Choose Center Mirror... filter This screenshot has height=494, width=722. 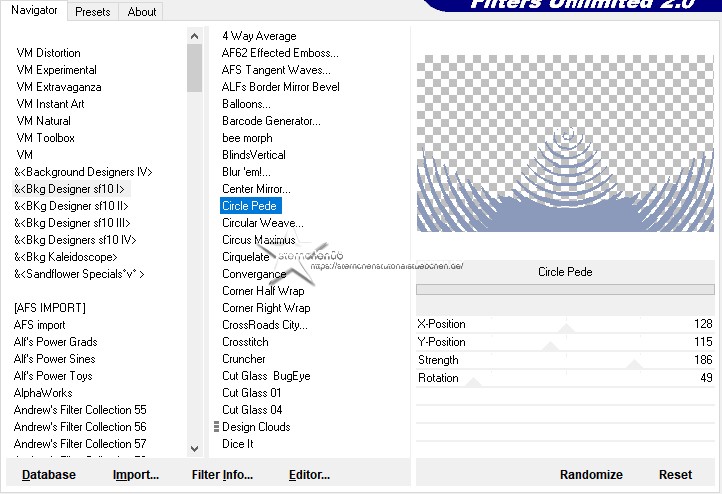256,189
